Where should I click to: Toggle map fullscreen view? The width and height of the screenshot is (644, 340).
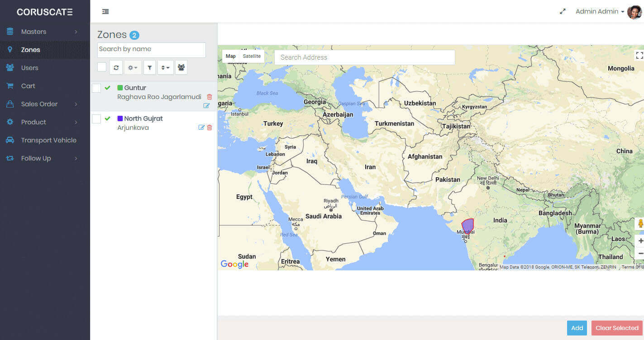pyautogui.click(x=639, y=55)
